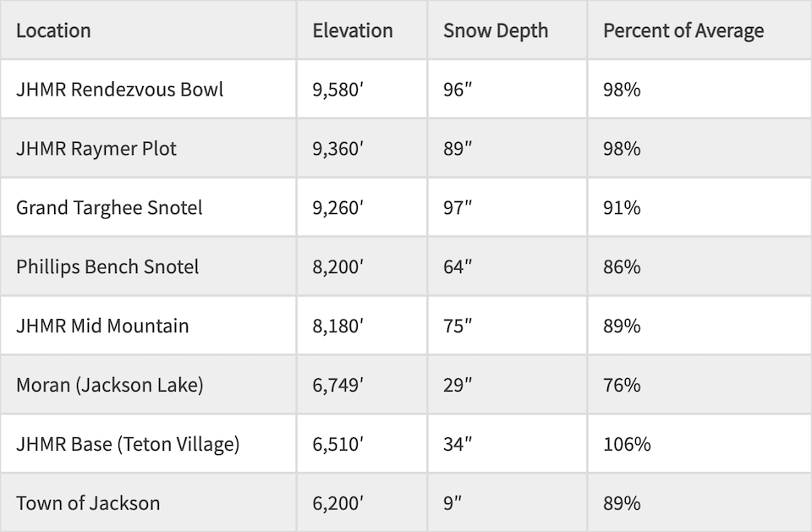812x532 pixels.
Task: Select the 97" snow depth value
Action: (x=458, y=208)
